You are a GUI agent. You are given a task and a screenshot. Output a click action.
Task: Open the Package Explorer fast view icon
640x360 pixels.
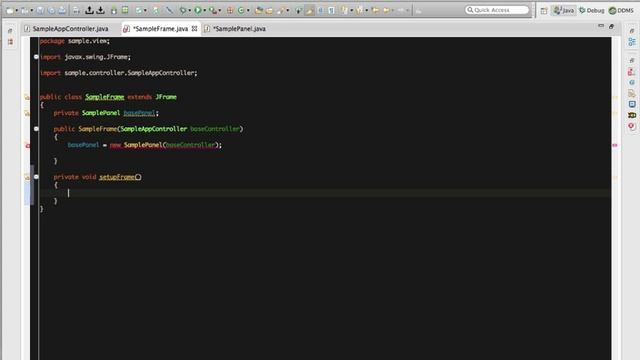click(x=10, y=42)
